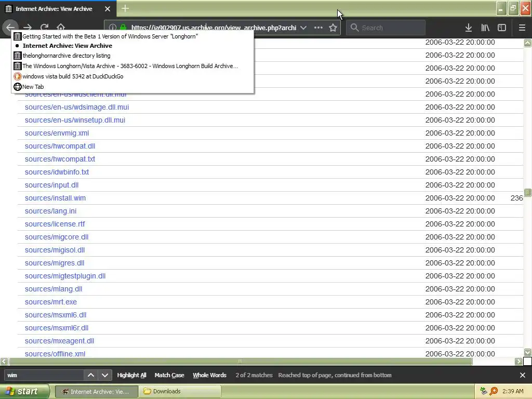Show the address bar history dropdown arrow
Screen dimensions: 532x399
click(x=303, y=28)
